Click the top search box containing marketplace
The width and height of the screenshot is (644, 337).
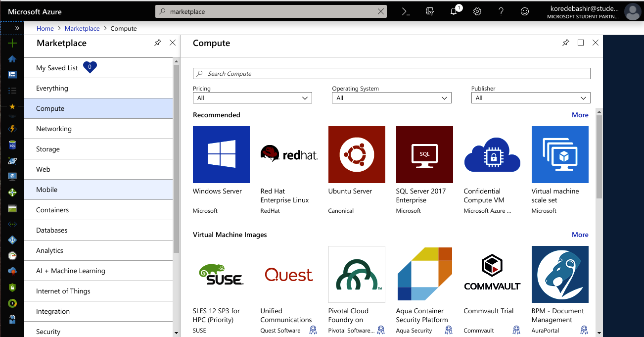[x=271, y=11]
